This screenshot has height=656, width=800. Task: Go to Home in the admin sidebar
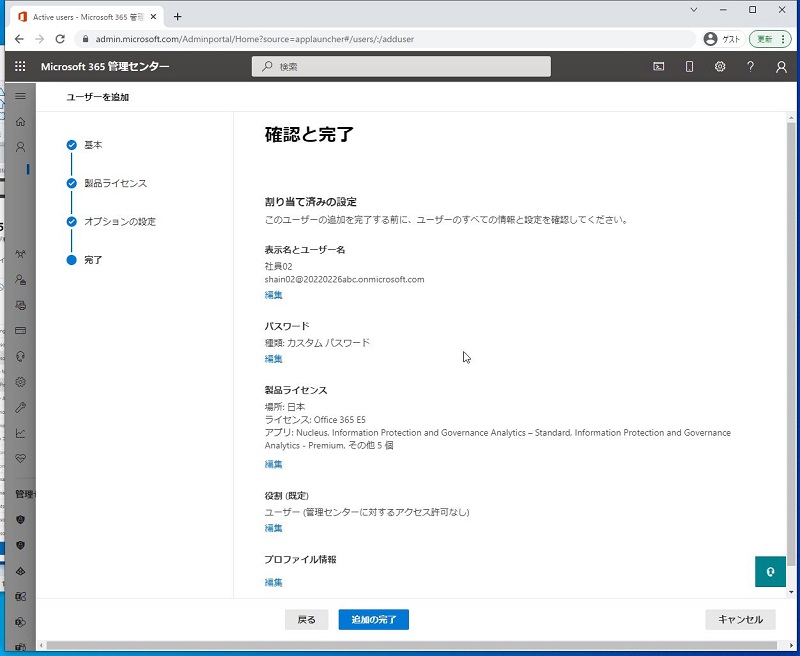(20, 121)
